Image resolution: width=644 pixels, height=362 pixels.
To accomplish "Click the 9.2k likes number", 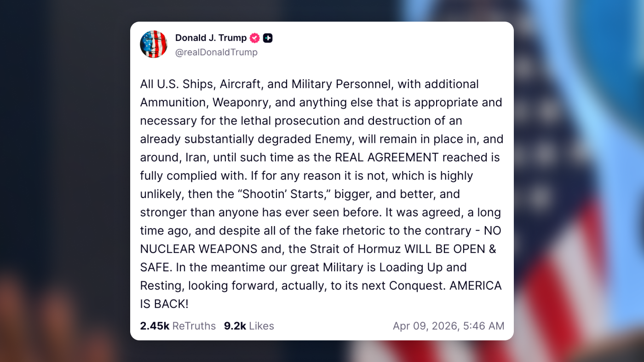I will point(235,326).
